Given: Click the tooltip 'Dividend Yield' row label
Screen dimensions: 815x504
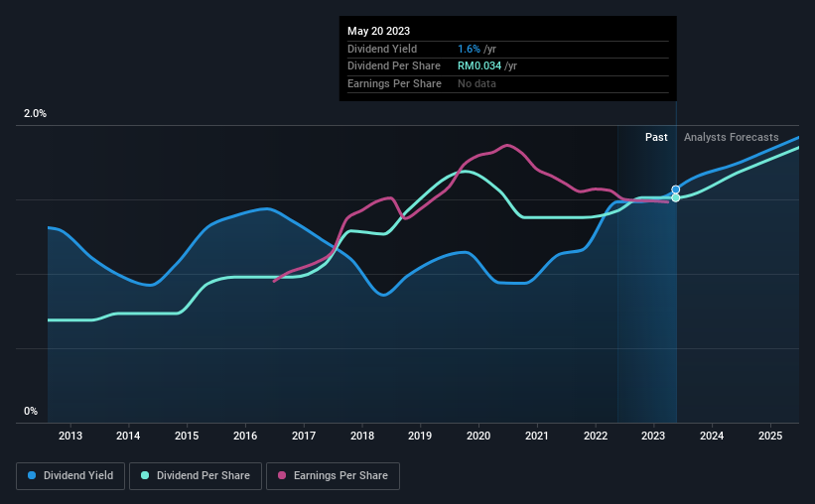Looking at the screenshot, I should click(x=382, y=49).
